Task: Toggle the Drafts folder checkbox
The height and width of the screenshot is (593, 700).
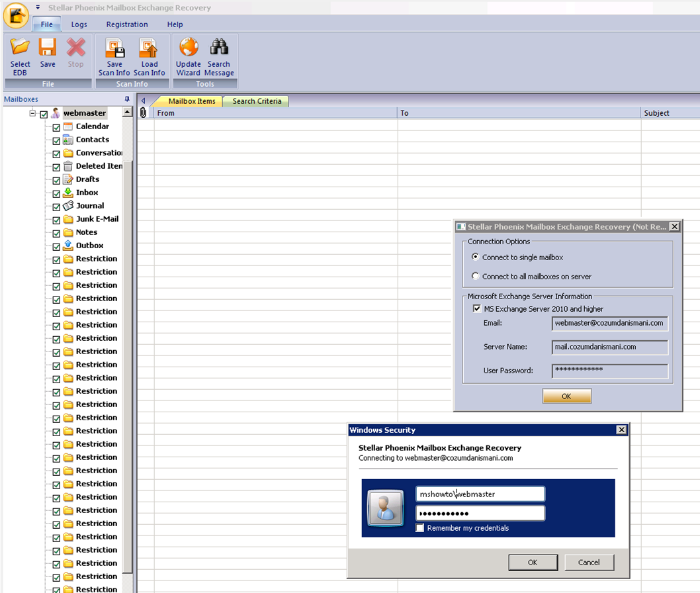Action: pos(56,181)
